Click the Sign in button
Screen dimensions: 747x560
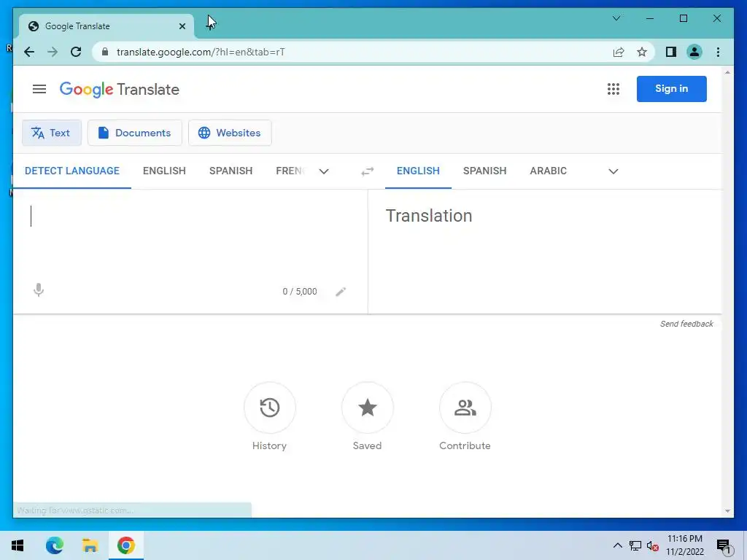(671, 88)
